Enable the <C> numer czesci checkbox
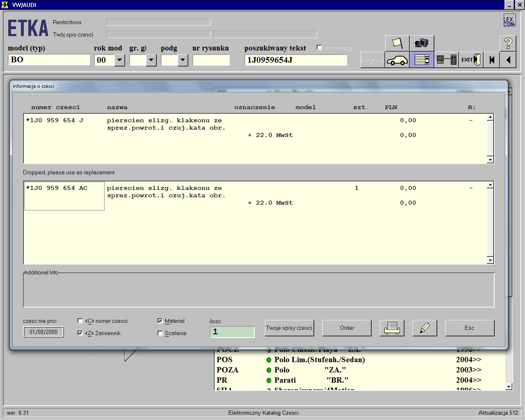This screenshot has height=420, width=525. pyautogui.click(x=80, y=321)
